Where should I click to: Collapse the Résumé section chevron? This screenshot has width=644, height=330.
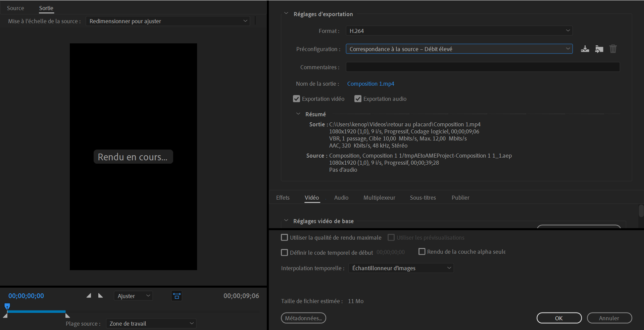click(x=298, y=114)
